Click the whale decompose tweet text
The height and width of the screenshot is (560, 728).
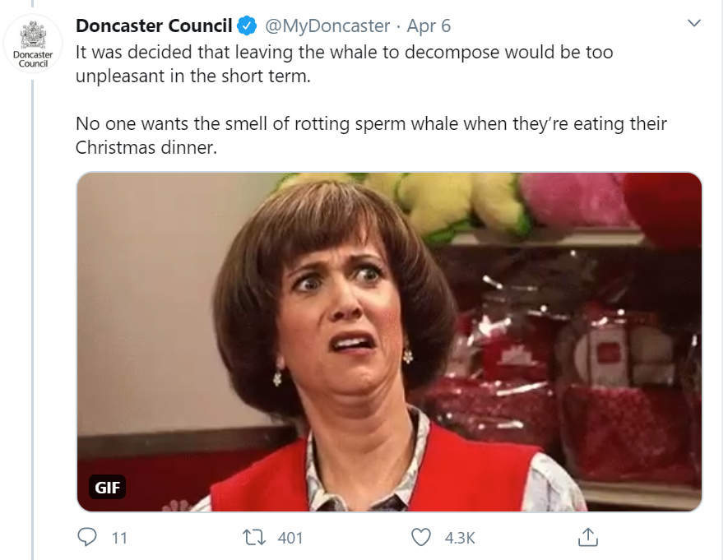pos(344,64)
